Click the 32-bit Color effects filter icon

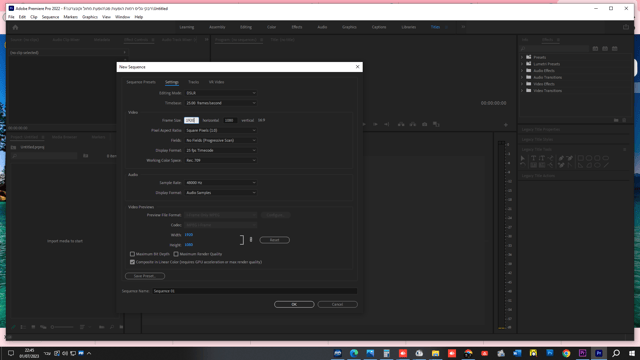[605, 49]
